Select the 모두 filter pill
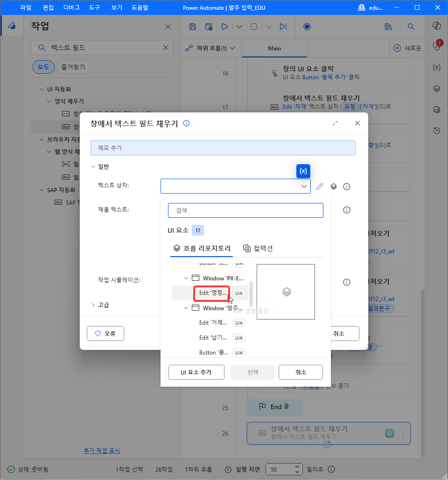 [43, 67]
